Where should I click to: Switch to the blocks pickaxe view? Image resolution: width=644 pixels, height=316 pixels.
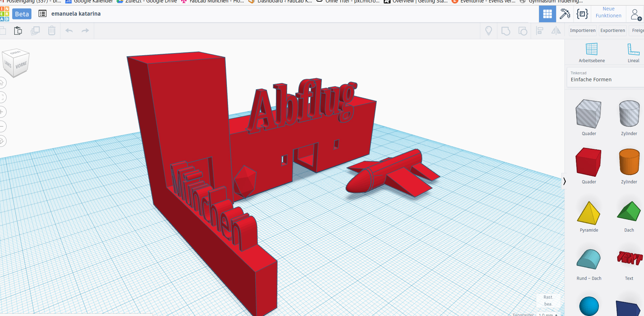tap(565, 14)
